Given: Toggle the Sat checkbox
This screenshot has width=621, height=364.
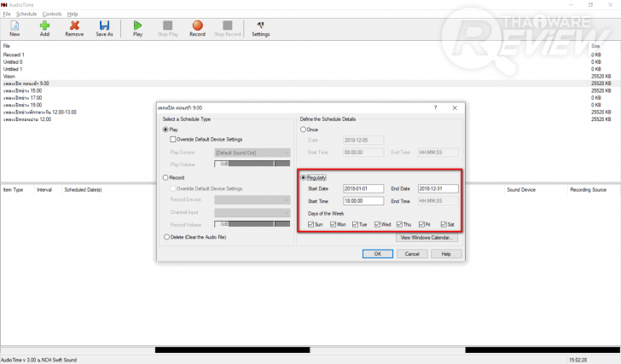Looking at the screenshot, I should (444, 224).
